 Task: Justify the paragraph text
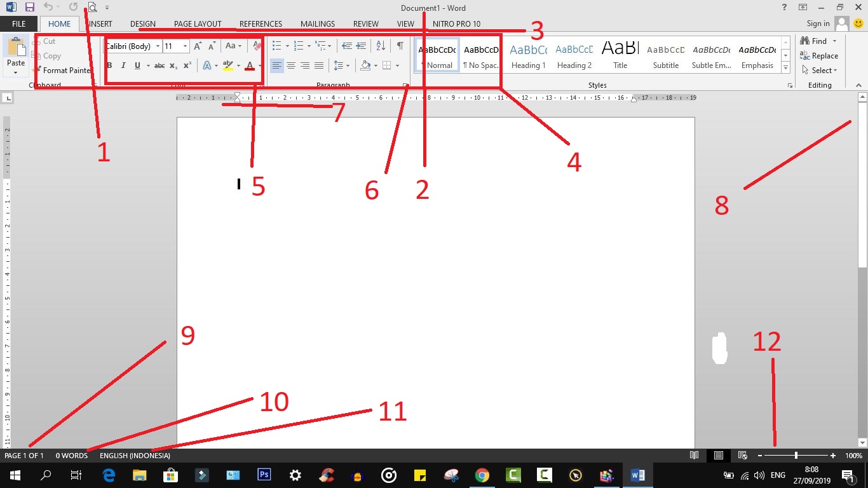click(x=319, y=65)
